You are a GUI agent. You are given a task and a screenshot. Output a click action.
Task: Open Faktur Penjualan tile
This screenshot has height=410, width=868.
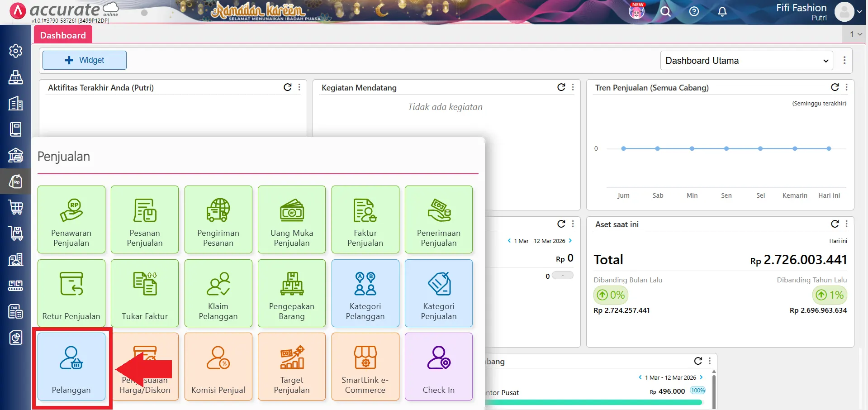[x=365, y=219]
